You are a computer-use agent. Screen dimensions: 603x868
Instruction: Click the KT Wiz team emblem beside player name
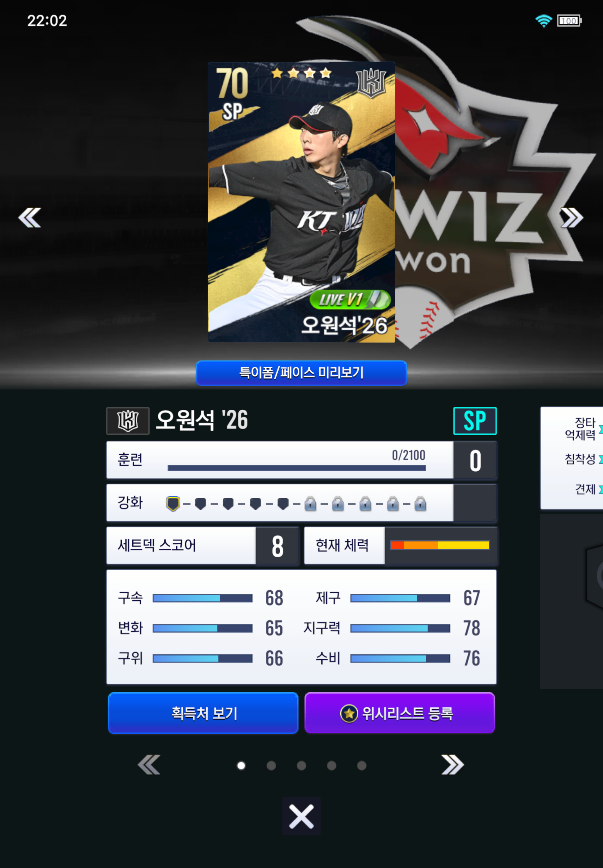[x=128, y=421]
